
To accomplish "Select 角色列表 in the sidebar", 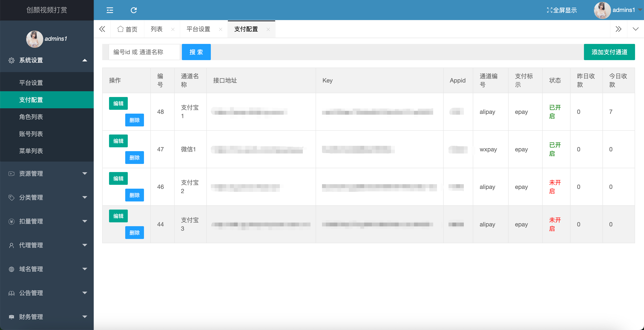I will [x=31, y=117].
